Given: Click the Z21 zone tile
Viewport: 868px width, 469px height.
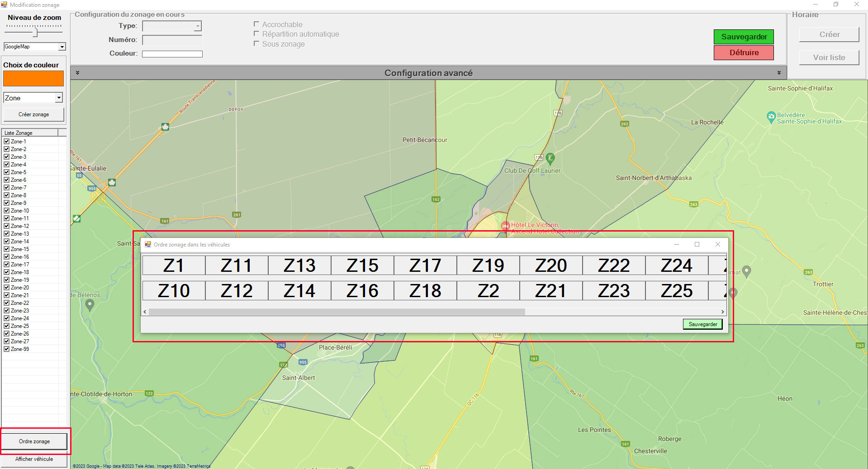Looking at the screenshot, I should pos(551,291).
